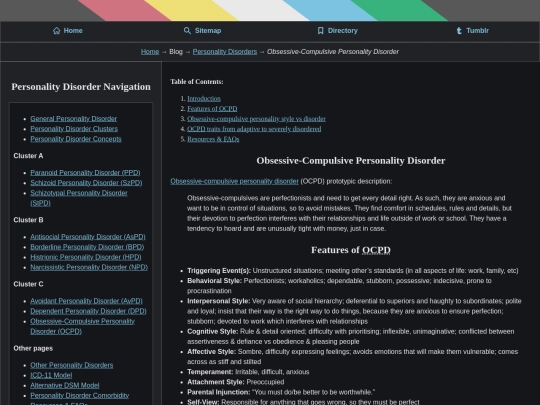Visit Schizotypal Personality Disorder (StPD) page
This screenshot has width=540, height=405.
coord(79,198)
